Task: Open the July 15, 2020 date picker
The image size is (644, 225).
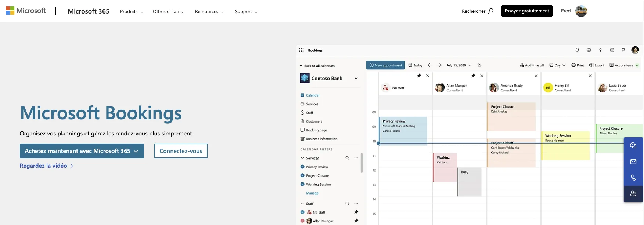Action: [459, 65]
